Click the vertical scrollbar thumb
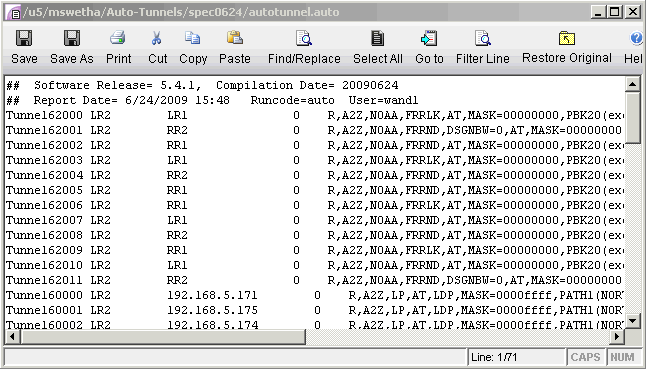The width and height of the screenshot is (646, 369). [632, 117]
